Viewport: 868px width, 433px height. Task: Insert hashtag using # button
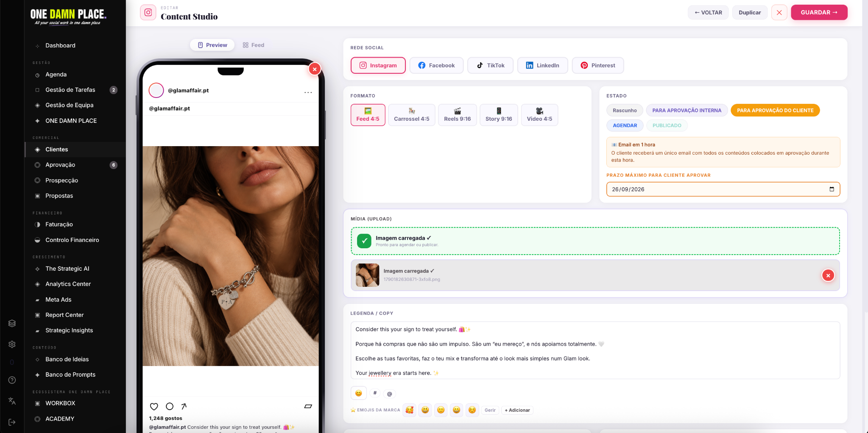[375, 393]
